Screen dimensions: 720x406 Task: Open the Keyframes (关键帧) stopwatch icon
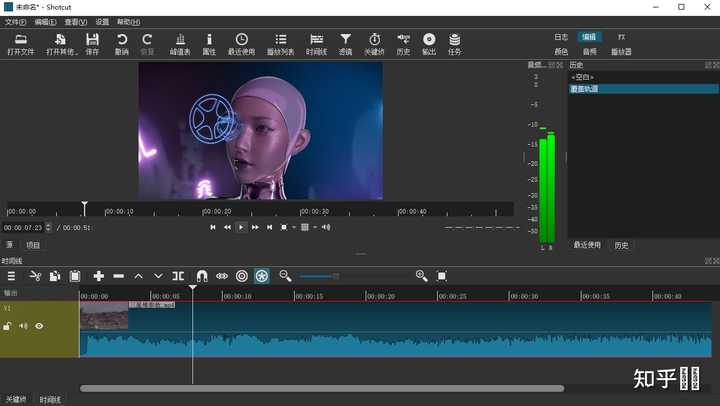click(x=374, y=41)
